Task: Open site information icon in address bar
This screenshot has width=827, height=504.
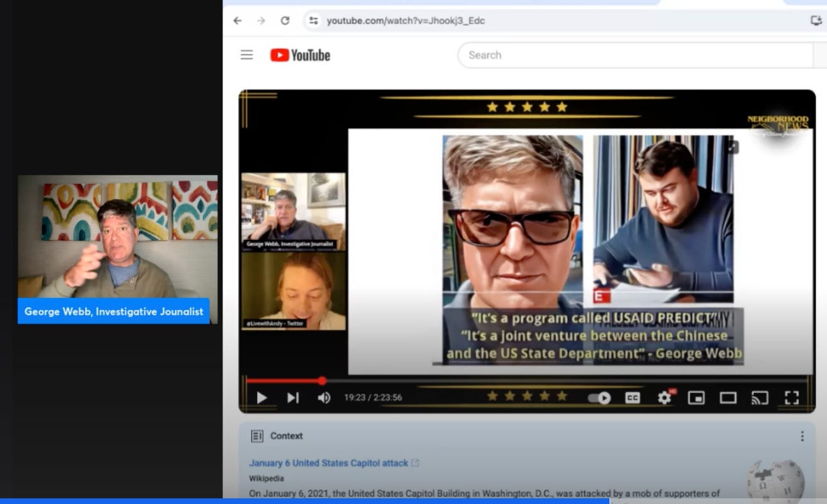Action: click(313, 21)
